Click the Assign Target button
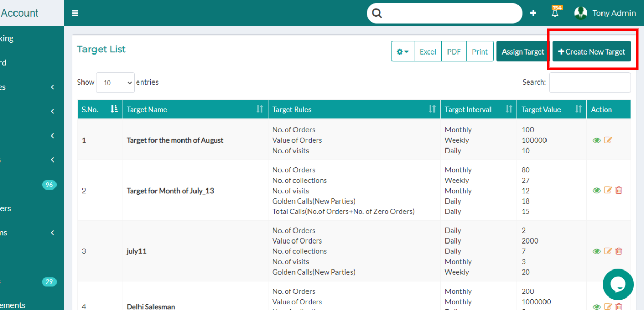 click(523, 51)
